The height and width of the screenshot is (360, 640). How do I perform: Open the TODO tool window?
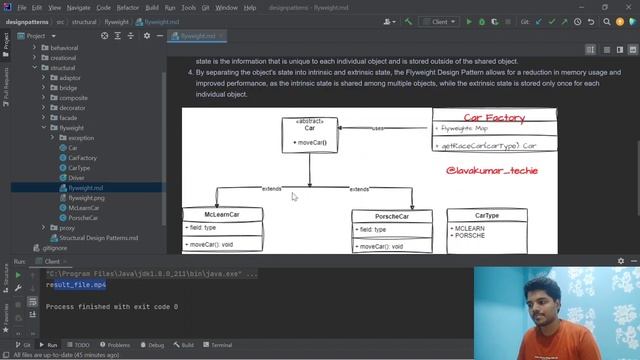[x=78, y=345]
